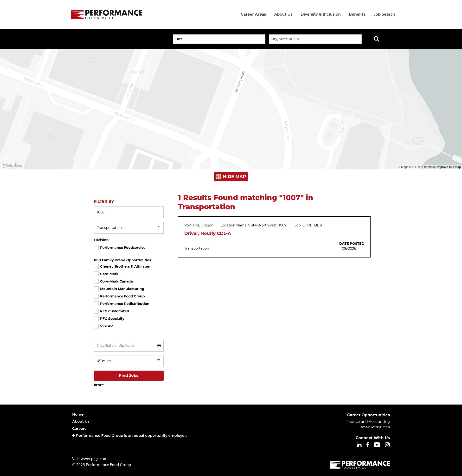This screenshot has height=476, width=462.
Task: Click the Find Jobs button
Action: pos(129,376)
